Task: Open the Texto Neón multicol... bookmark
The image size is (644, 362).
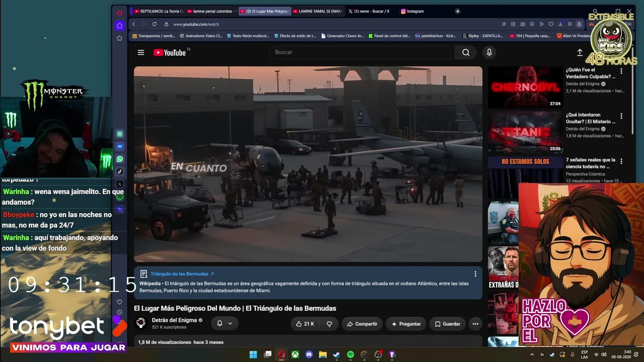Action: (248, 36)
